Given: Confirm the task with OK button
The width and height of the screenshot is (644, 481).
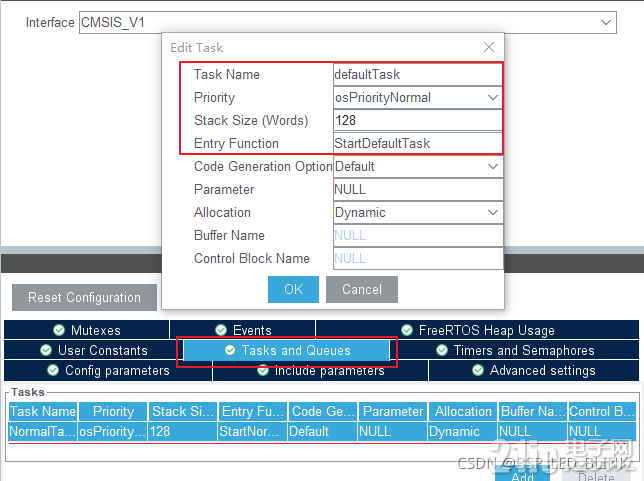Looking at the screenshot, I should (293, 289).
